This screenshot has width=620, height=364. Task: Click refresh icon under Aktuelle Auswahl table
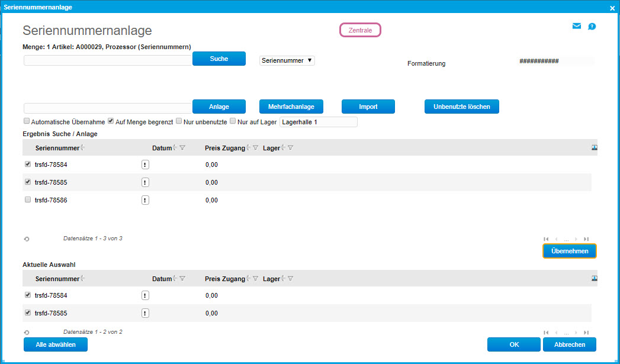coord(27,333)
